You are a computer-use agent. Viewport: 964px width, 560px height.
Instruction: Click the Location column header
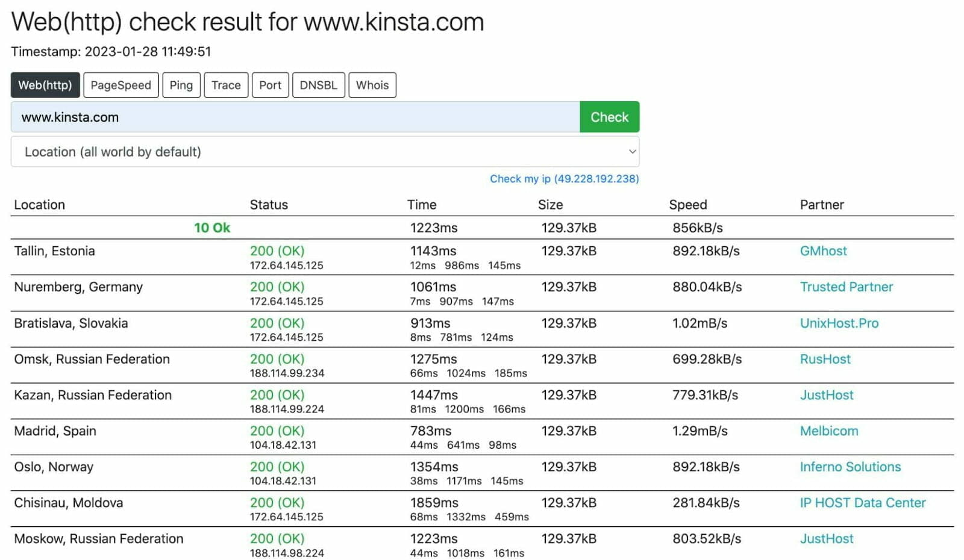(40, 205)
